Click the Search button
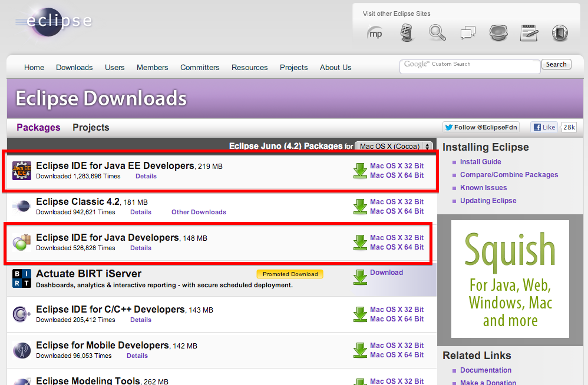Screen dimensions: 588x385 pos(556,64)
